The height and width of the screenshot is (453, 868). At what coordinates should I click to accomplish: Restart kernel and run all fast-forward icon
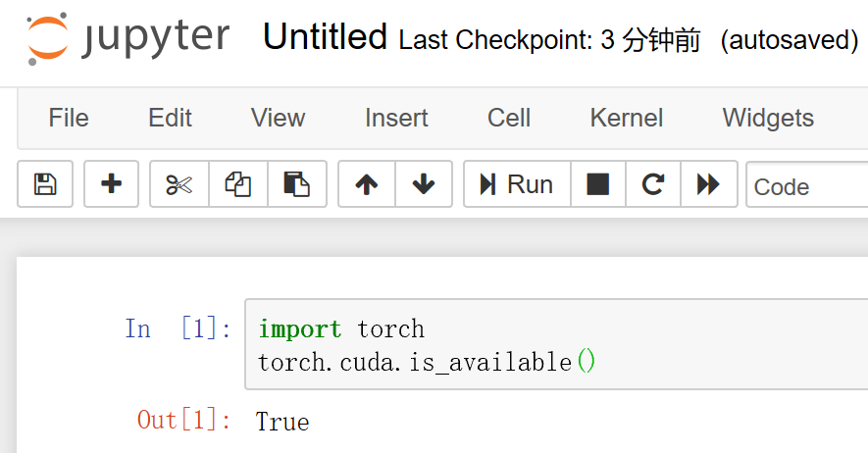pyautogui.click(x=708, y=184)
